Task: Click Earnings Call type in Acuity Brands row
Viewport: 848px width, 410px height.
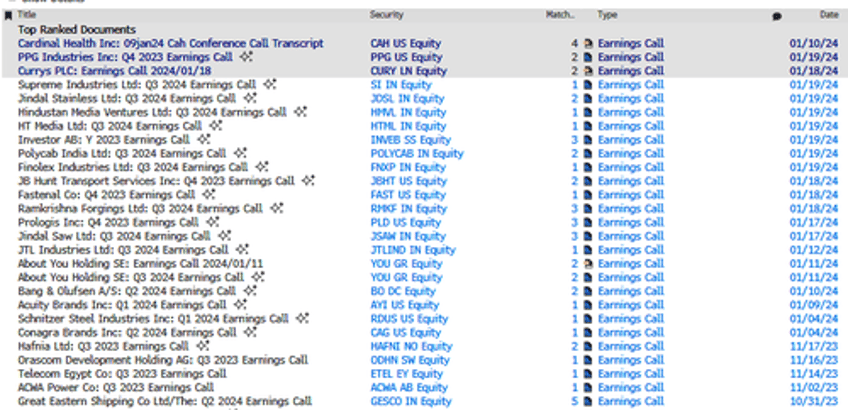Action: pyautogui.click(x=631, y=305)
